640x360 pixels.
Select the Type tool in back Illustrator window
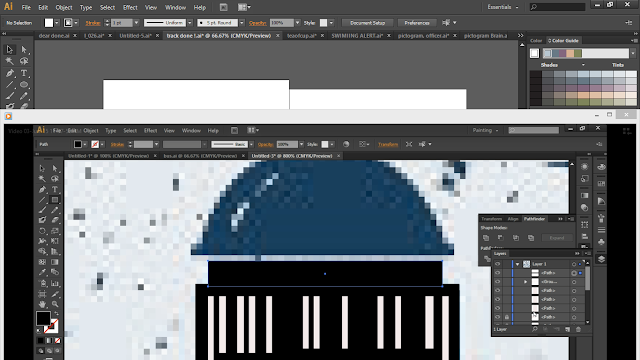(24, 73)
